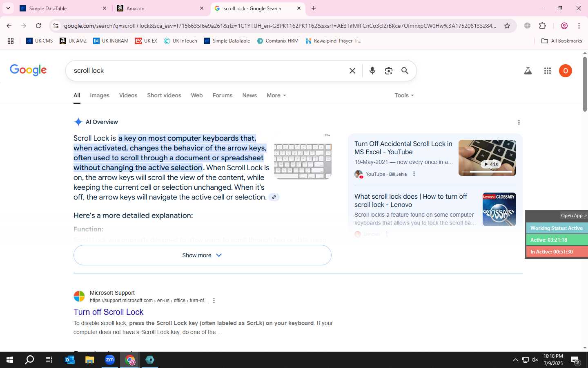Play the 41s YouTube video thumbnail

pyautogui.click(x=487, y=158)
